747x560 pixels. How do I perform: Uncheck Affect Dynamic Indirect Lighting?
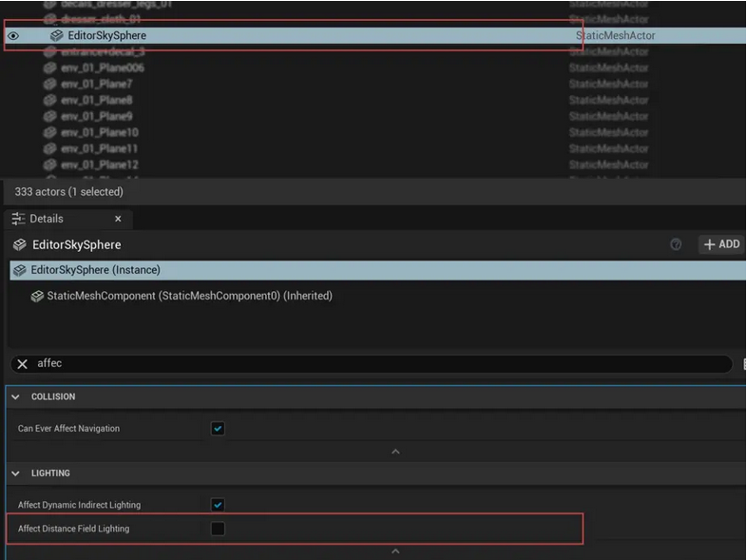point(218,505)
